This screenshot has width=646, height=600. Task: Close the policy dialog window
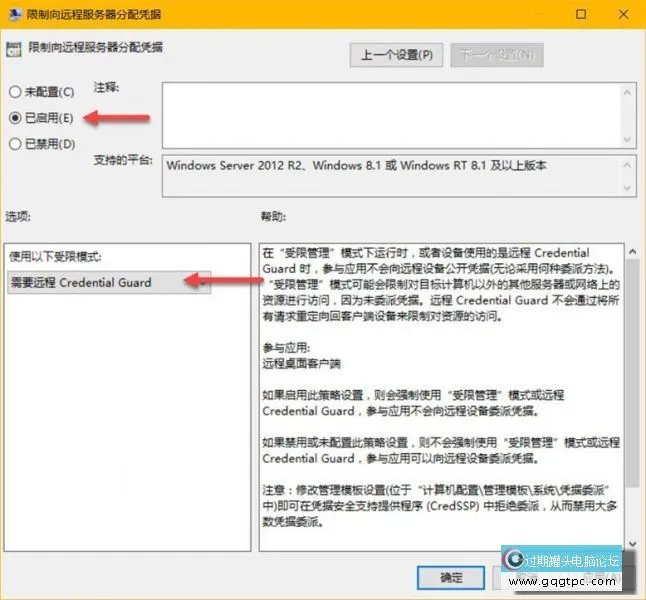pyautogui.click(x=623, y=14)
